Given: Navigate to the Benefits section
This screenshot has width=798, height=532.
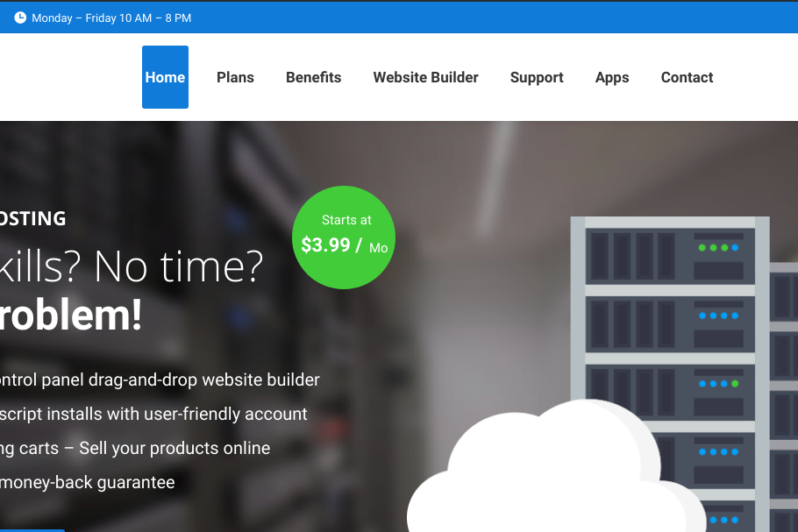Looking at the screenshot, I should [313, 77].
